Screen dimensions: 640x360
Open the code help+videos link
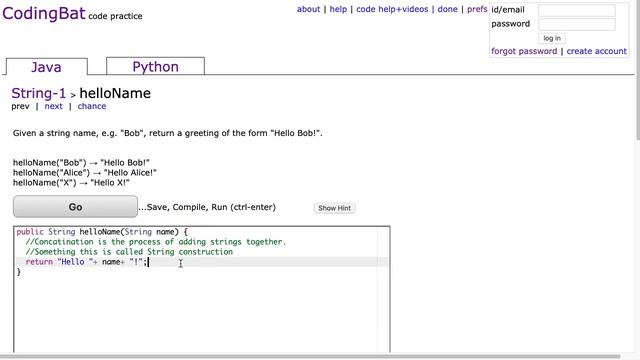[x=392, y=9]
